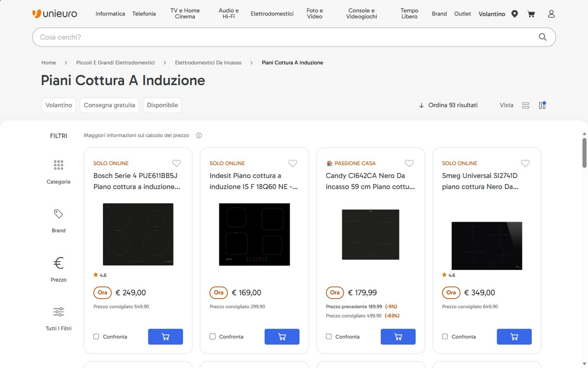The height and width of the screenshot is (368, 588).
Task: Open the Telefonia menu
Action: 144,14
